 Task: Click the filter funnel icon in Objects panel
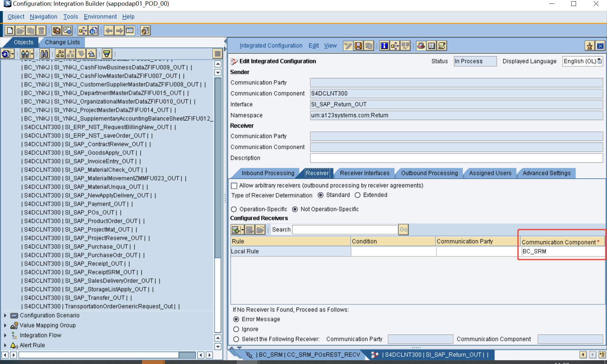pyautogui.click(x=107, y=54)
